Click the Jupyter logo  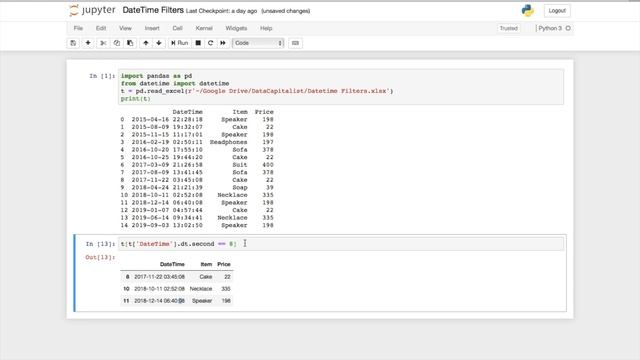tap(92, 11)
